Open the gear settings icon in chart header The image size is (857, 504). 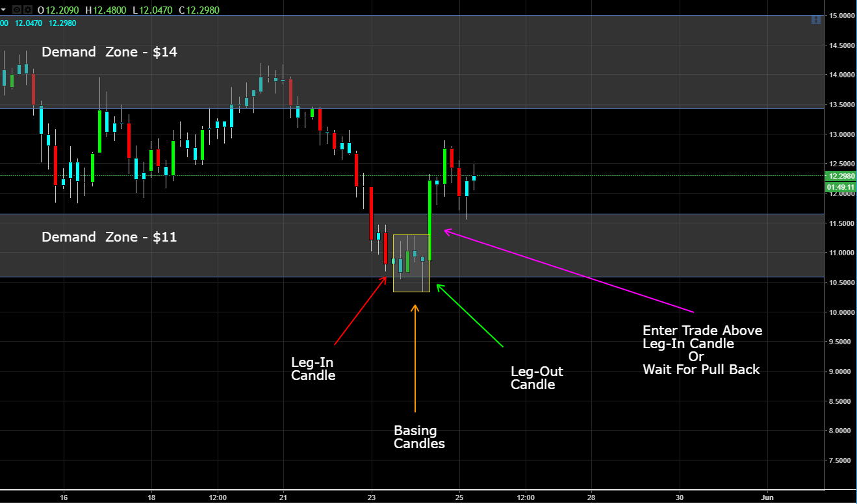point(28,10)
